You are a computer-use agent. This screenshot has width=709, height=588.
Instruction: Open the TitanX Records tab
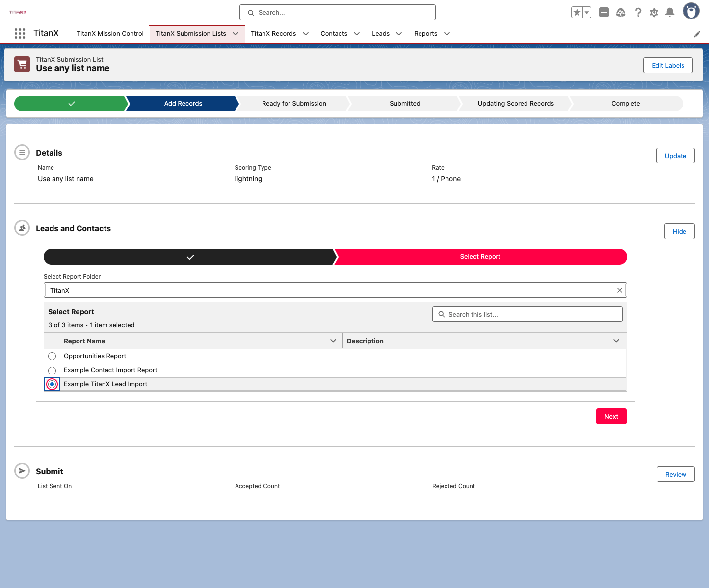pos(273,34)
